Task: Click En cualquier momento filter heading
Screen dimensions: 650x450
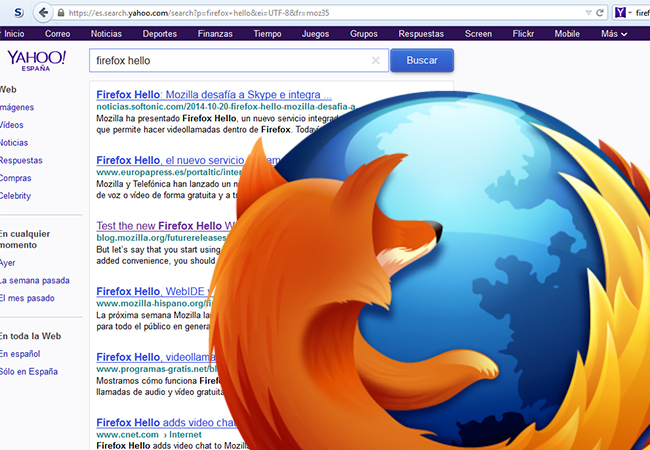Action: [25, 240]
